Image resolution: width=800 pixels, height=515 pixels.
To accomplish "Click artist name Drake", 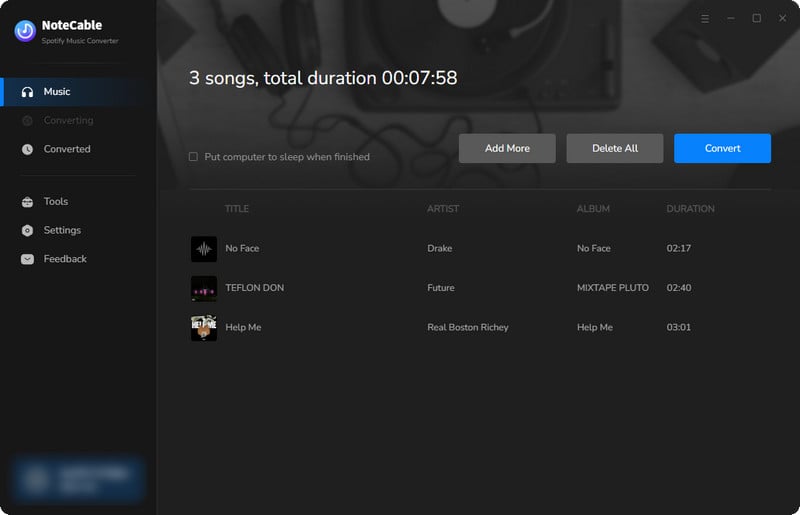I will click(x=440, y=249).
